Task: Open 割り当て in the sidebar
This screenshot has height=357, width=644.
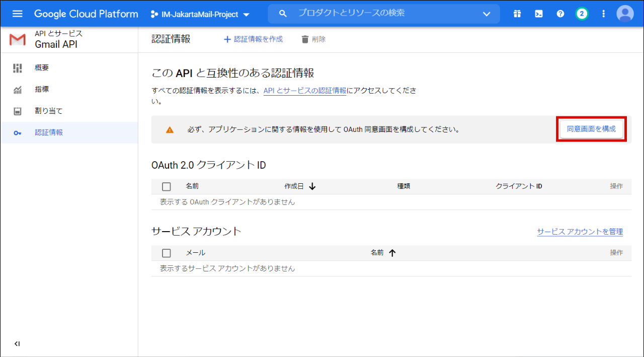Action: click(x=48, y=111)
